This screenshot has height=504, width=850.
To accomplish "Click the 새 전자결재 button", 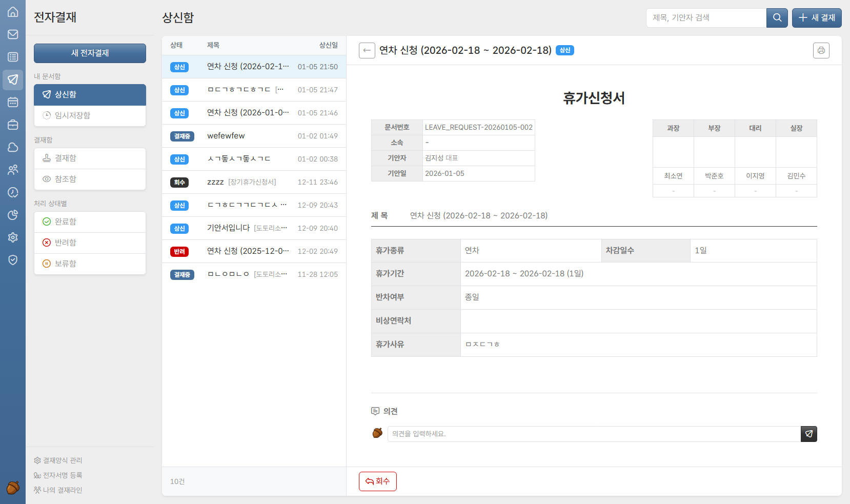I will click(x=90, y=53).
